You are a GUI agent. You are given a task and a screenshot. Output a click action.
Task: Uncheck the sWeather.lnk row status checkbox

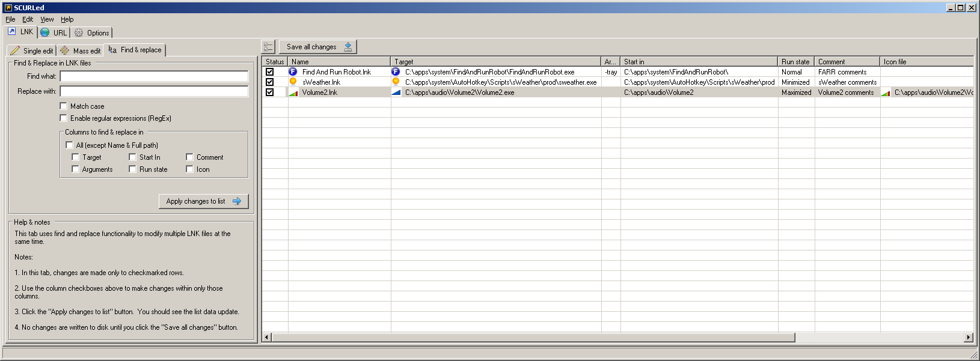(x=269, y=82)
